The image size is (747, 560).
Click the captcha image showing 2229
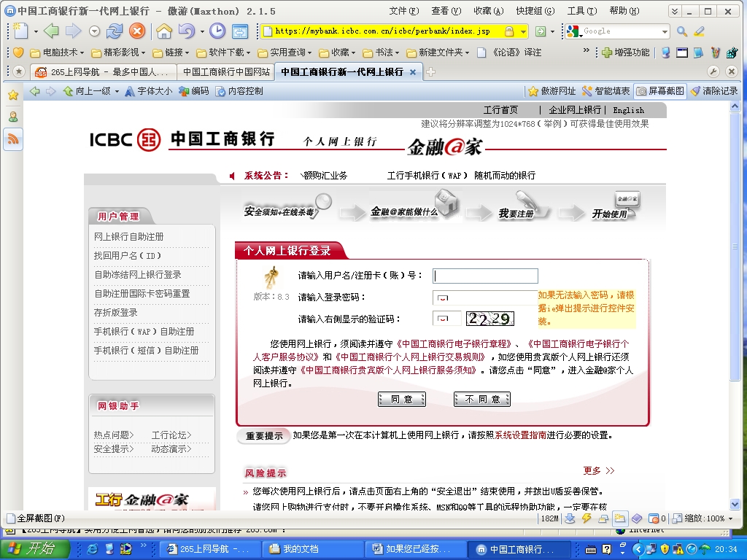pyautogui.click(x=489, y=319)
